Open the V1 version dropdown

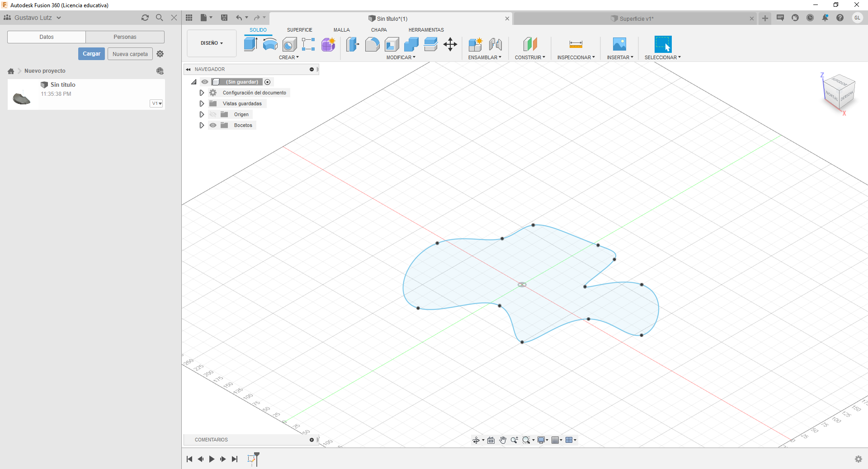(156, 103)
